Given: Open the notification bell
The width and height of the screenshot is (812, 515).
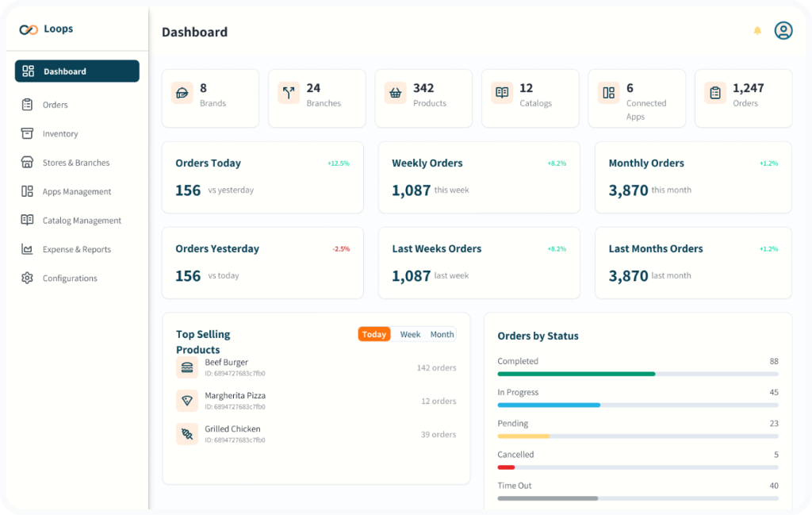Looking at the screenshot, I should point(757,30).
